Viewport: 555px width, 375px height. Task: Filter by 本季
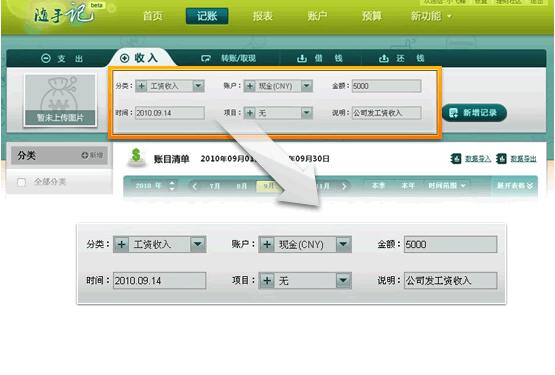coord(378,186)
